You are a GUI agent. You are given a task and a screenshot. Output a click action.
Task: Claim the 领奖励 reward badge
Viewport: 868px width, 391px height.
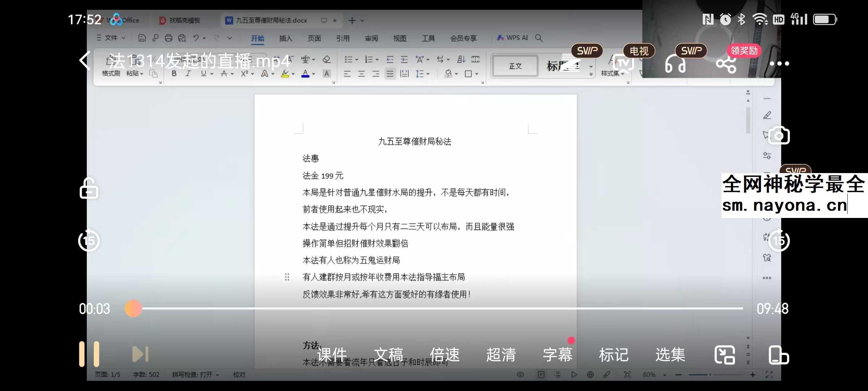pyautogui.click(x=744, y=51)
